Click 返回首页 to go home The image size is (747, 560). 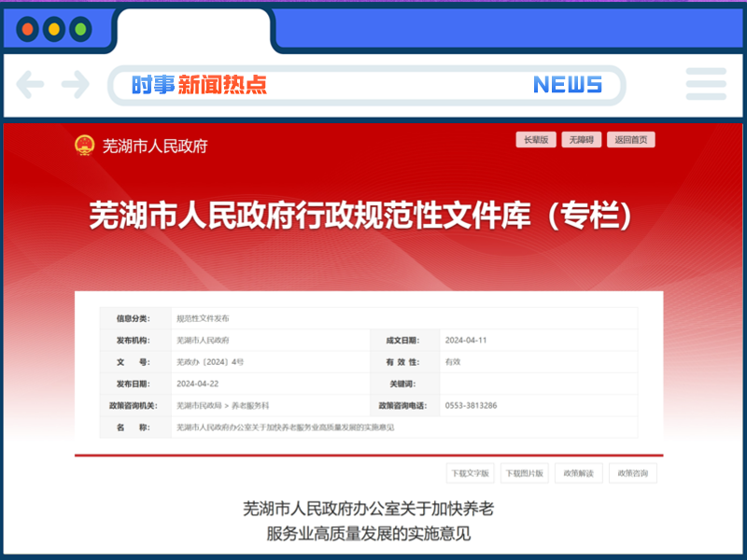click(x=632, y=139)
